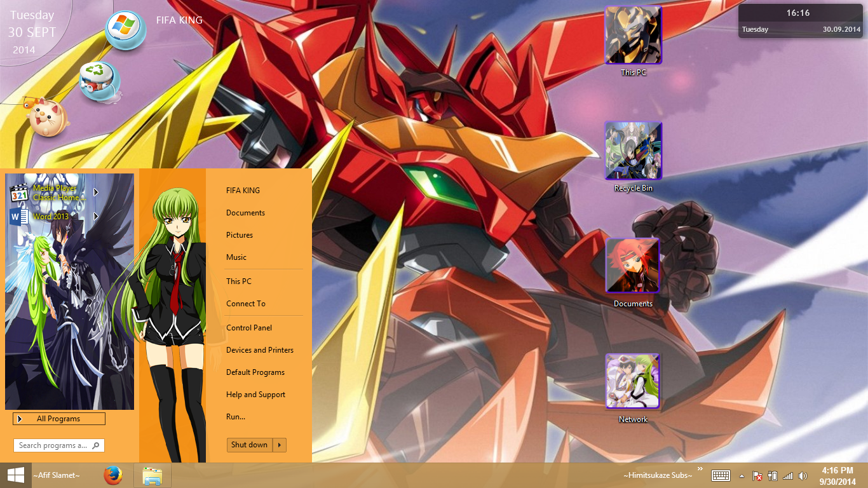
Task: Click the ~Himitsukaze Subs~ toolbar label
Action: pos(658,475)
